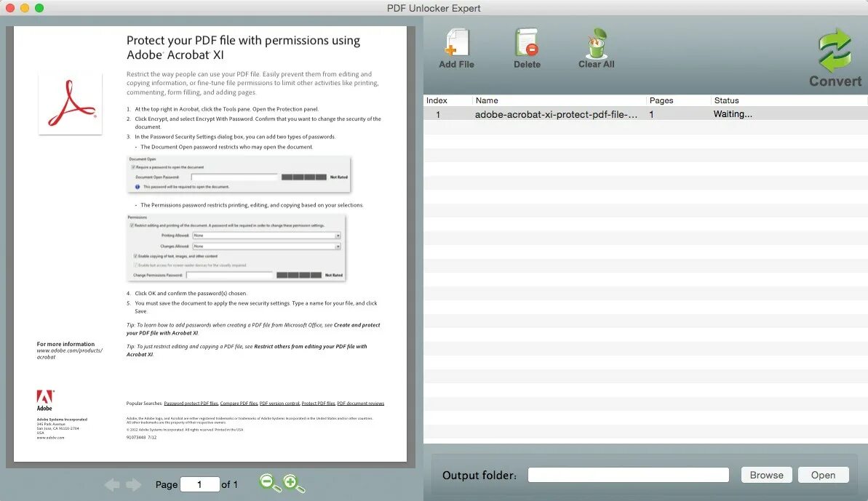Click the Output folder path field
Viewport: 868px width, 501px height.
coord(629,475)
